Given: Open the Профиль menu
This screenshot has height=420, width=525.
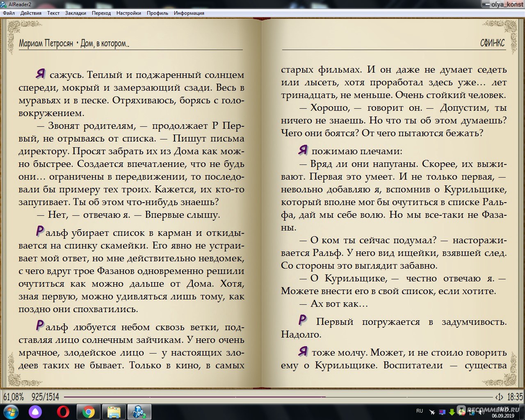Looking at the screenshot, I should (157, 13).
